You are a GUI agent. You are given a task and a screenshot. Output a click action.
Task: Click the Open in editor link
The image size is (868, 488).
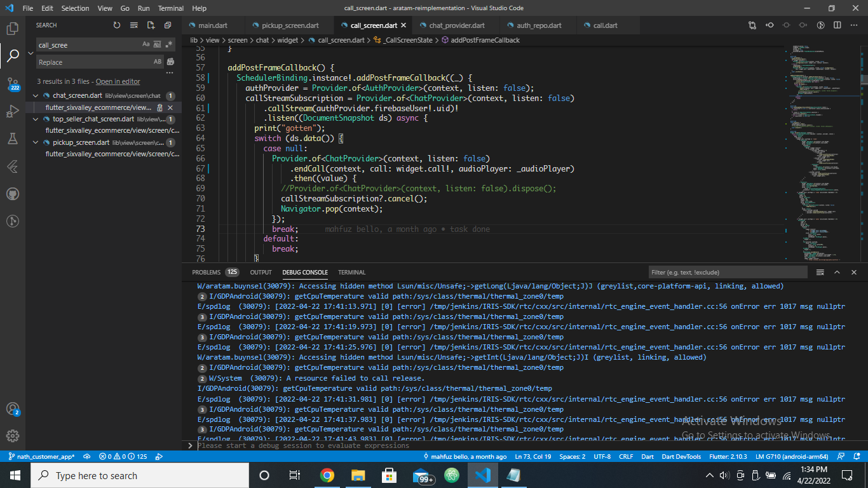(x=118, y=81)
